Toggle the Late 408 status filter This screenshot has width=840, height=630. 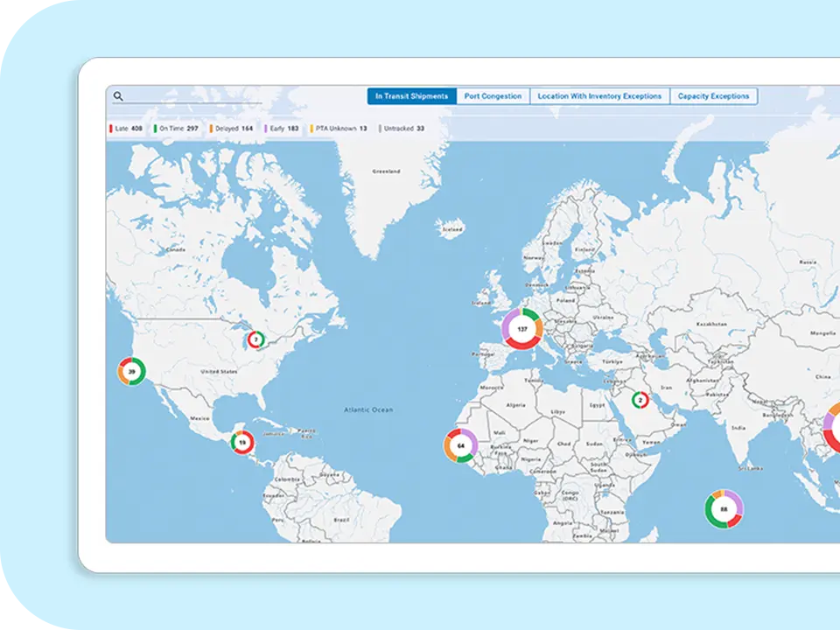tap(125, 129)
